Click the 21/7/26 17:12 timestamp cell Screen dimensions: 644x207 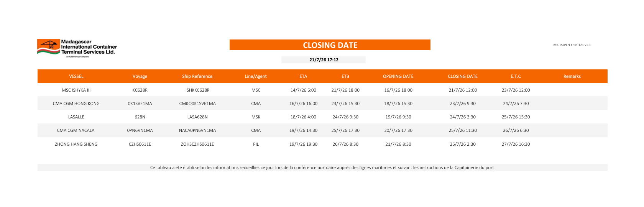pos(324,60)
